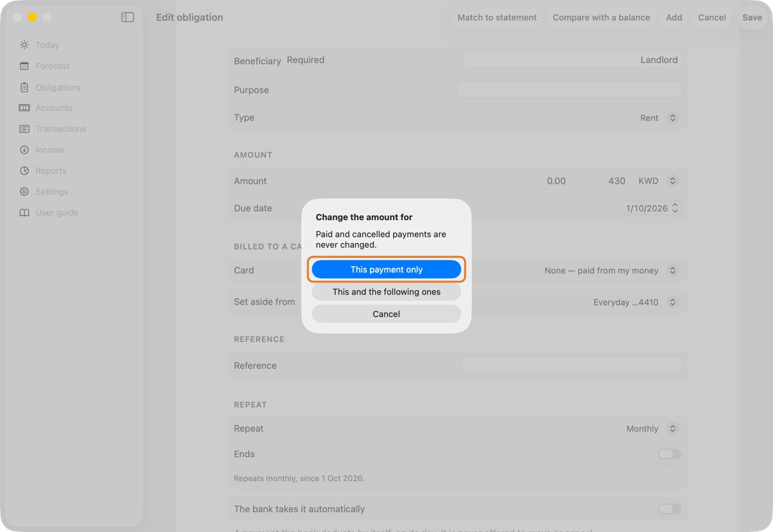773x532 pixels.
Task: Toggle the Ends switch
Action: 669,454
